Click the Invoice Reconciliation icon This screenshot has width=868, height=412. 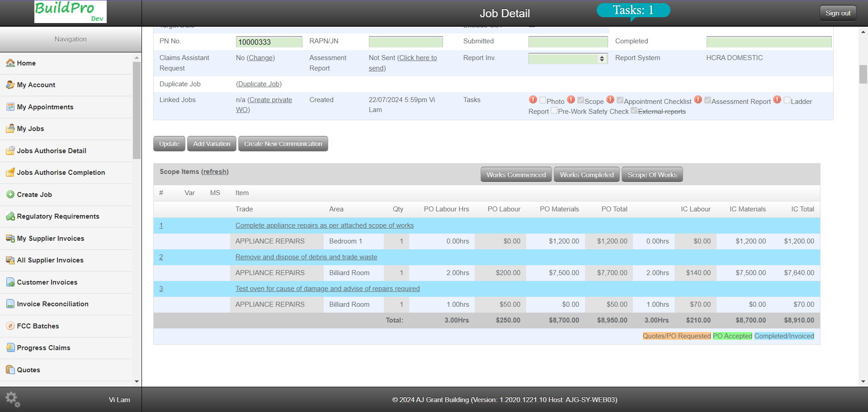(x=10, y=304)
